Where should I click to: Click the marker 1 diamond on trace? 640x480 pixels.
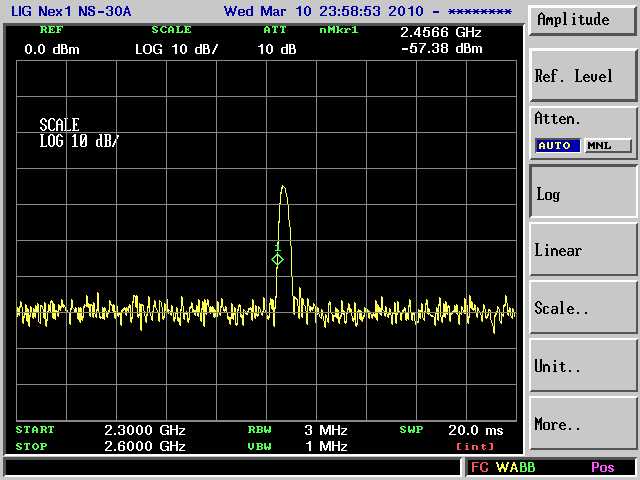(278, 259)
